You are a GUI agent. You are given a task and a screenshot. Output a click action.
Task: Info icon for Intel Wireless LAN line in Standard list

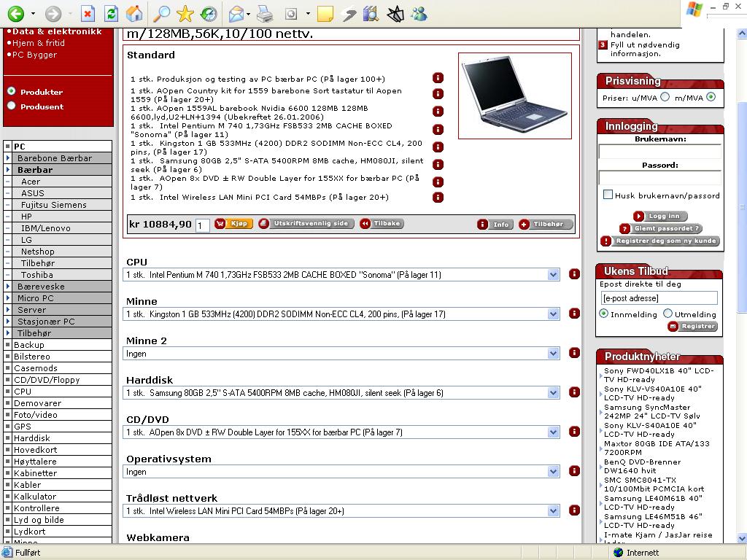tap(438, 197)
